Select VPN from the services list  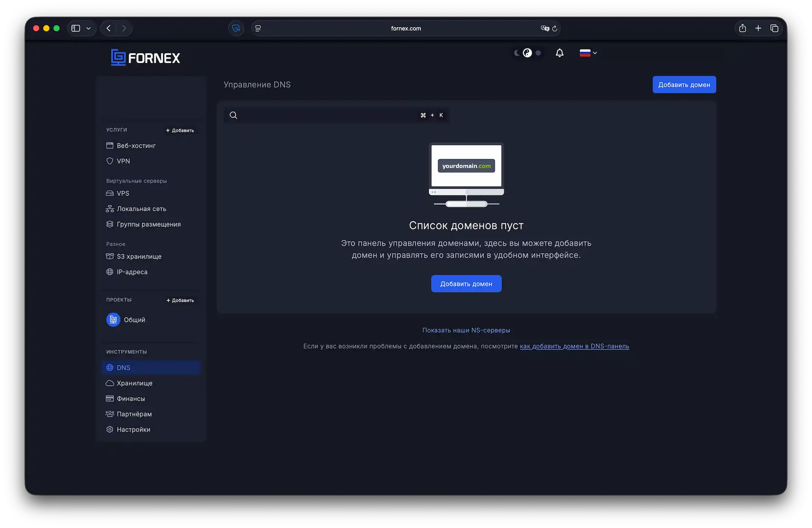pyautogui.click(x=123, y=161)
